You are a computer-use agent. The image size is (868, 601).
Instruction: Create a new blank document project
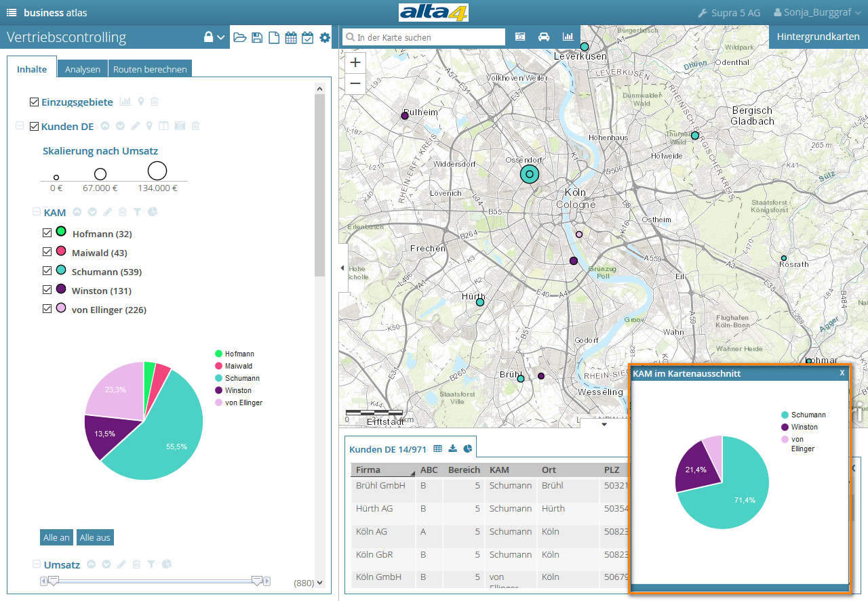(274, 37)
